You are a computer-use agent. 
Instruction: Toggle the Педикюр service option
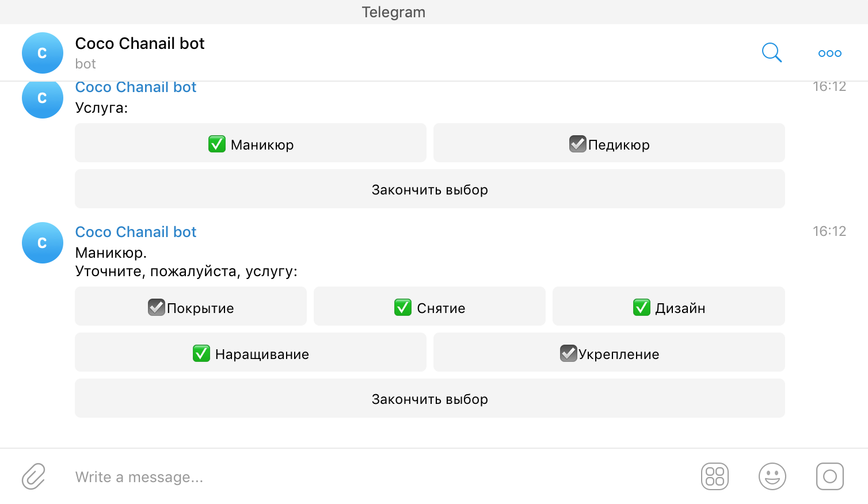pos(609,143)
